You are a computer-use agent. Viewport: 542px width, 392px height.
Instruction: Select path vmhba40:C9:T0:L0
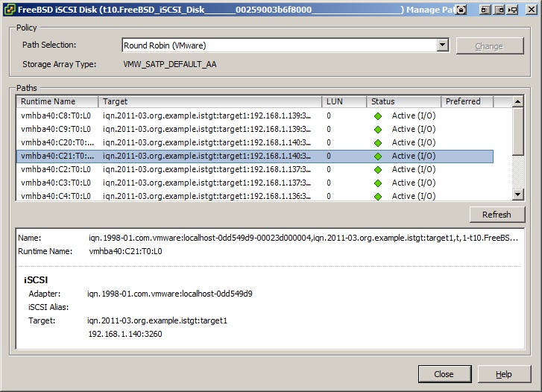(x=255, y=129)
